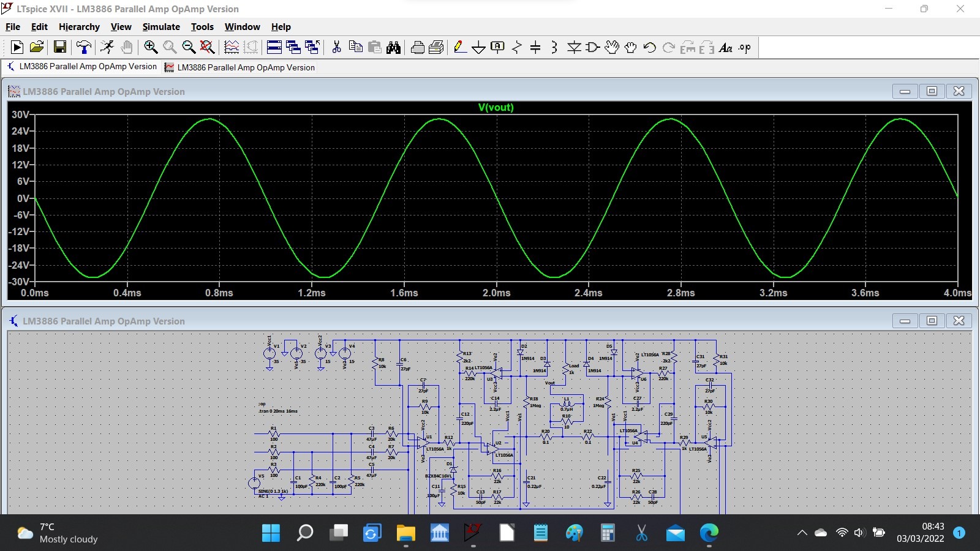Screen dimensions: 980x551
Task: Click the Find binoculars icon
Action: (x=393, y=47)
